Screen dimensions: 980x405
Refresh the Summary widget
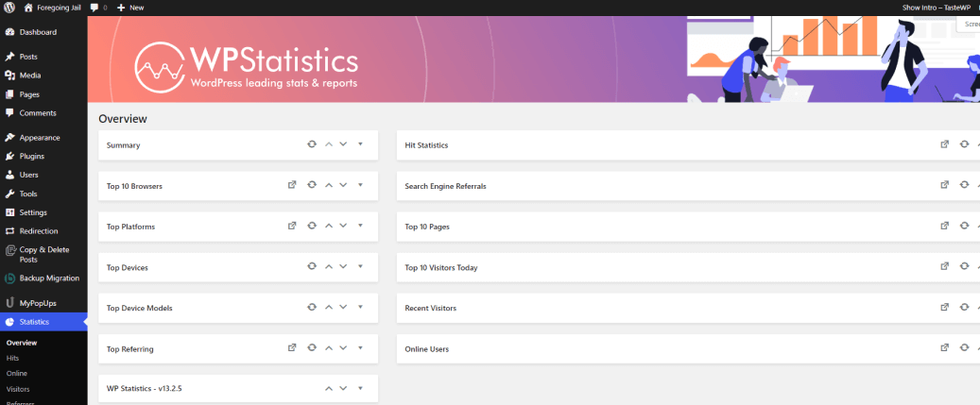click(x=311, y=144)
